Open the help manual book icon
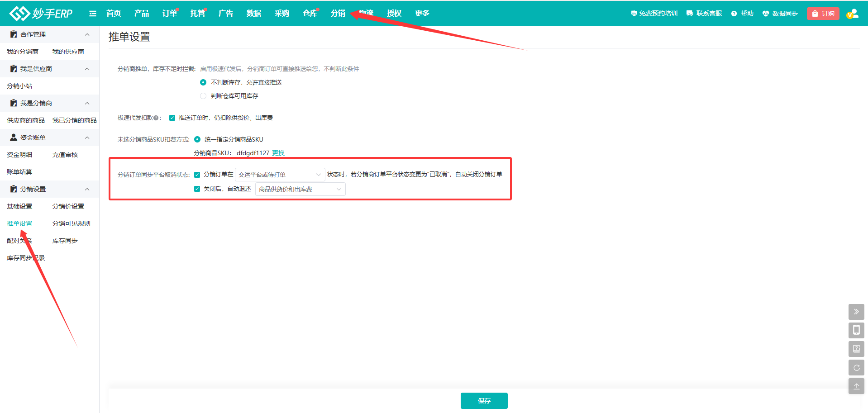Viewport: 868px width, 413px height. [x=856, y=349]
